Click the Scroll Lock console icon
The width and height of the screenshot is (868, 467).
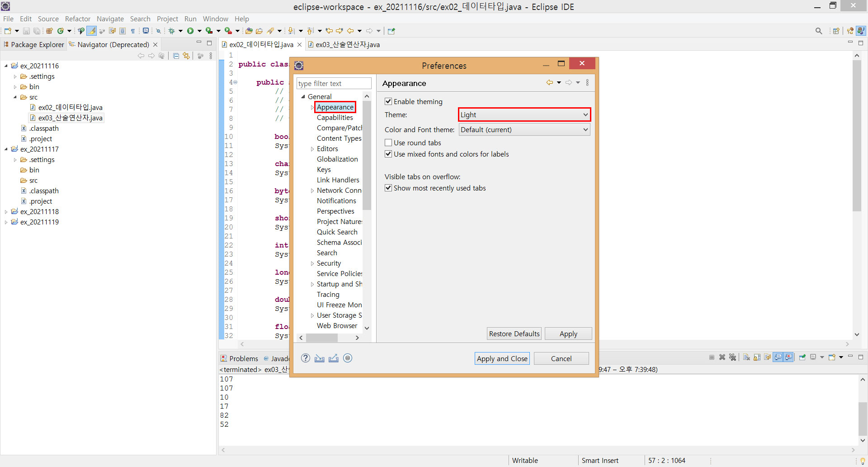(x=757, y=357)
